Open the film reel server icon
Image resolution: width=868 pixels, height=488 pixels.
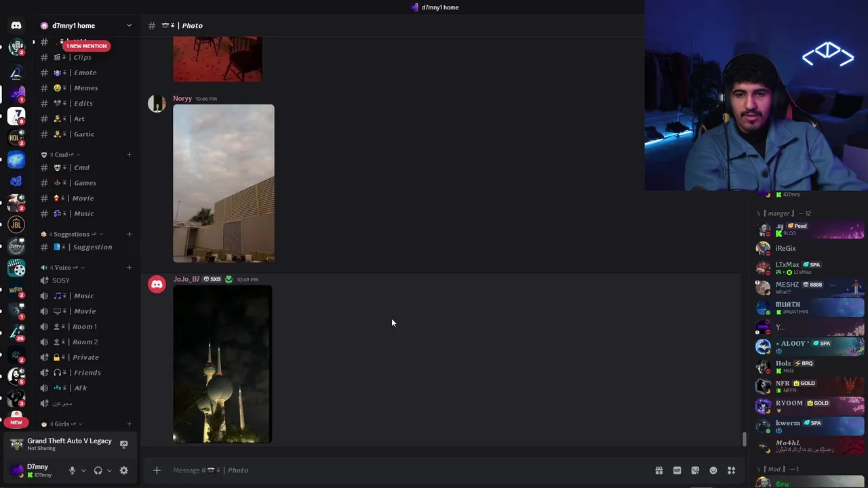[16, 268]
